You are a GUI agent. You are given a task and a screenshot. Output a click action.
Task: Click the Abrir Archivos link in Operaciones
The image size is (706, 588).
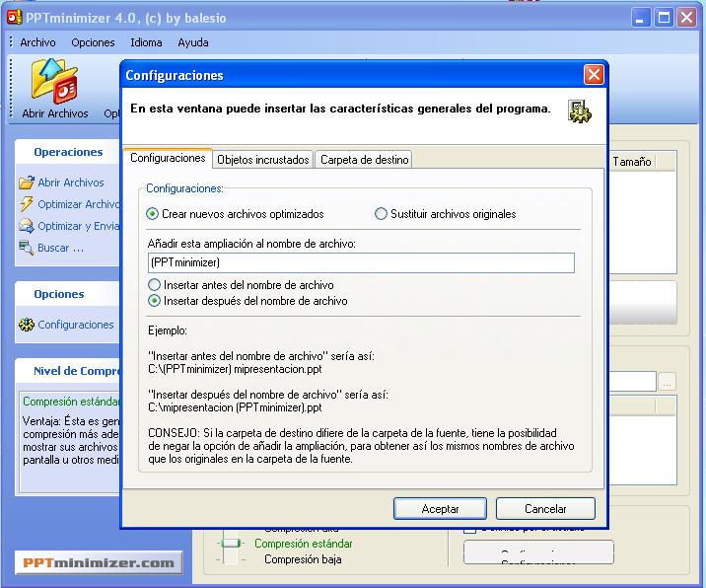(x=71, y=183)
